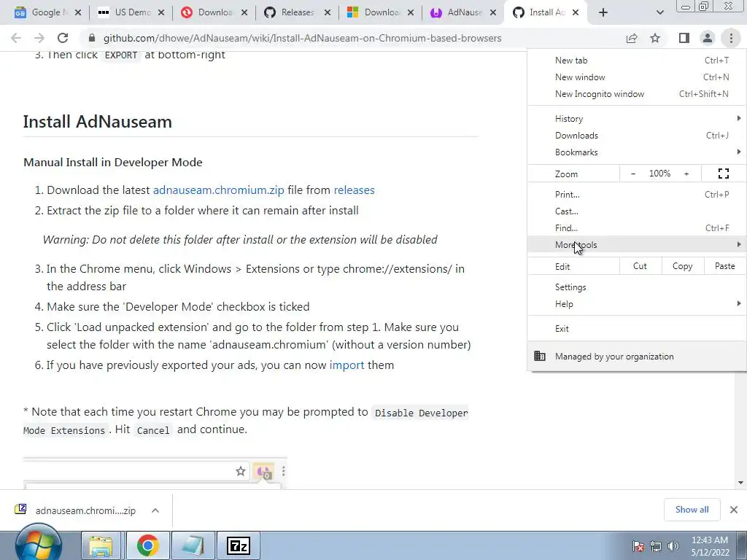
Task: Select Cast... in Chrome menu
Action: pos(637,211)
